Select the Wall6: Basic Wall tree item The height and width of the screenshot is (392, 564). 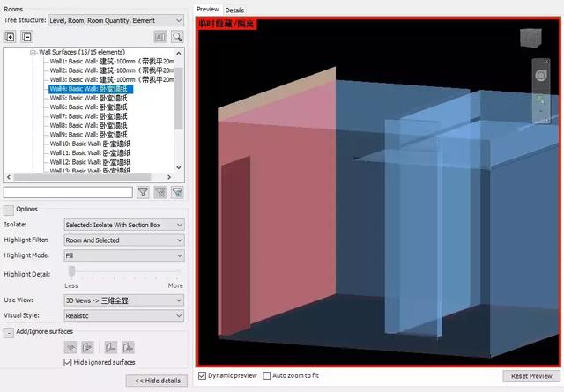tap(88, 107)
